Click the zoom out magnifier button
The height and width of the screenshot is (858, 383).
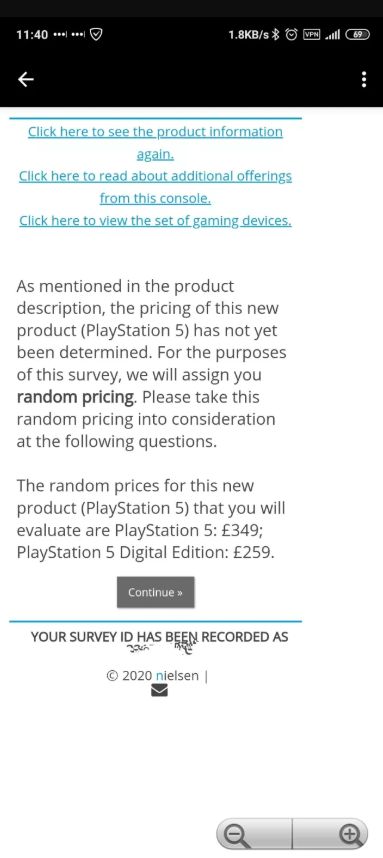pyautogui.click(x=254, y=834)
